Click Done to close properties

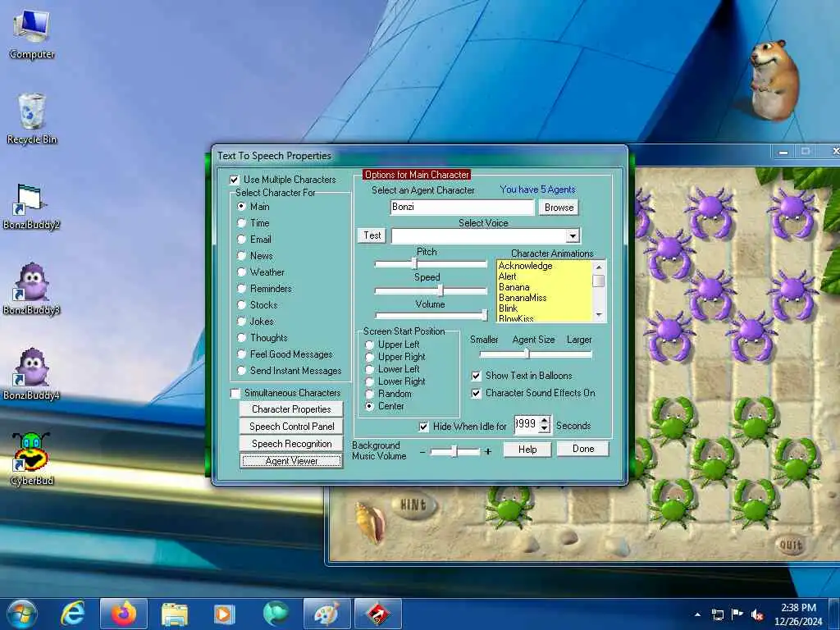(x=583, y=449)
